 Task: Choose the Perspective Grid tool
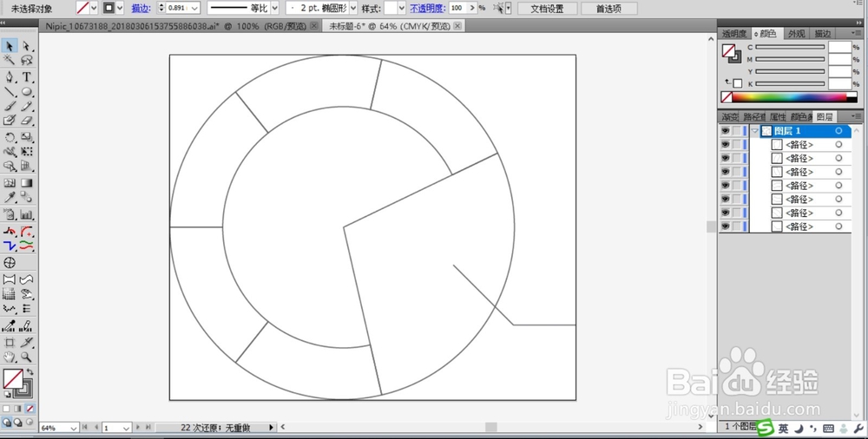pyautogui.click(x=26, y=166)
